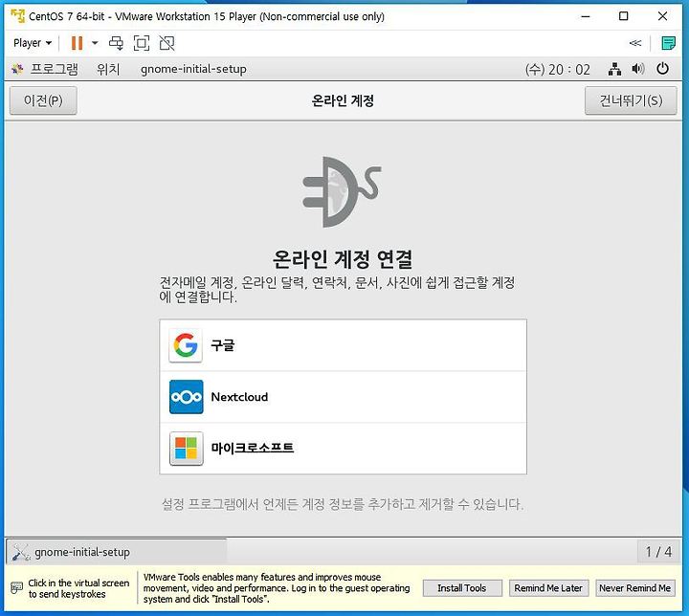Screen dimensions: 689x616
Task: Expand the power options arrow beside pause
Action: pos(95,43)
